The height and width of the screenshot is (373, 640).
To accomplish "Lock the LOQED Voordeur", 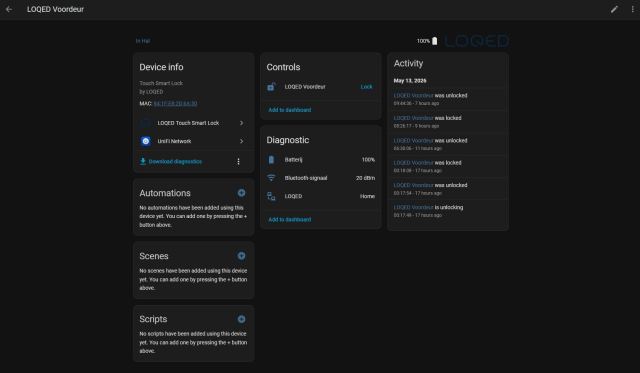I will (x=366, y=87).
